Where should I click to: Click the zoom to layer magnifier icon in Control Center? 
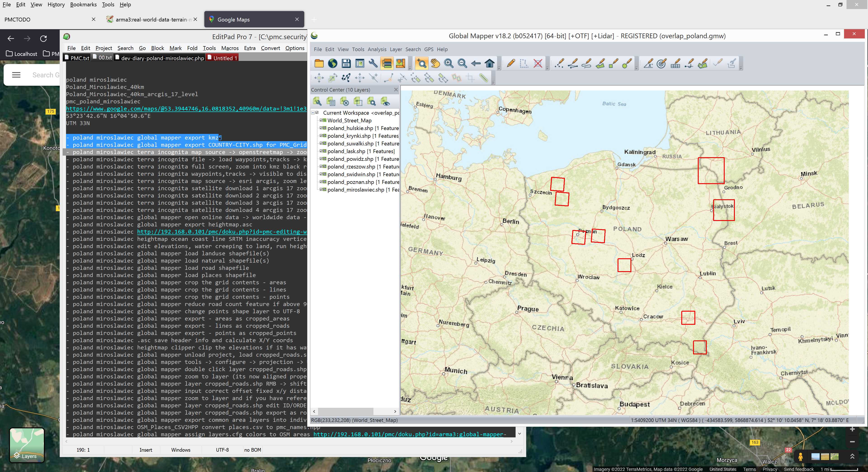(371, 101)
